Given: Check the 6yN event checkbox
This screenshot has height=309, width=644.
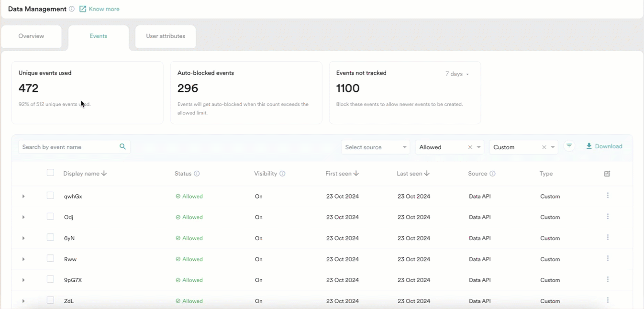Looking at the screenshot, I should coord(50,237).
